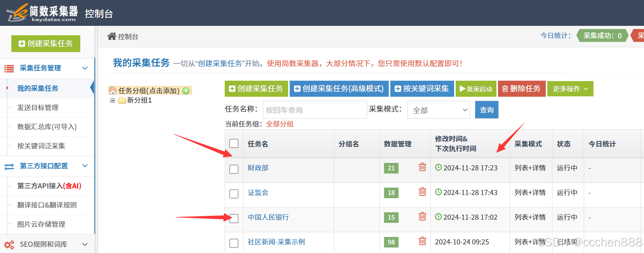Click trash icon in 中国人民银行 row
Image resolution: width=644 pixels, height=253 pixels.
click(422, 216)
